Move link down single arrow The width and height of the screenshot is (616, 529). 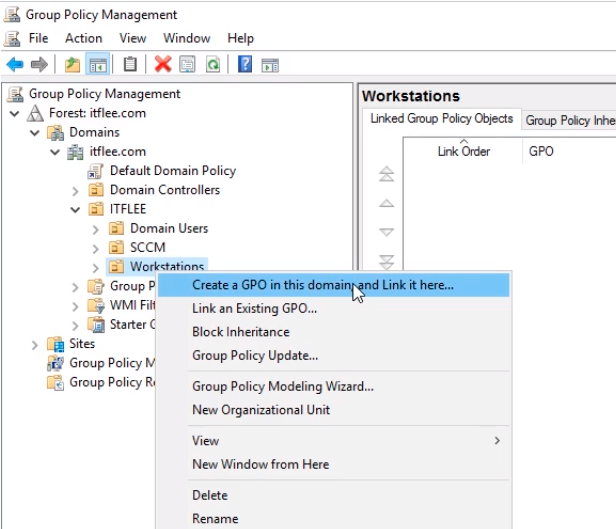click(x=386, y=232)
